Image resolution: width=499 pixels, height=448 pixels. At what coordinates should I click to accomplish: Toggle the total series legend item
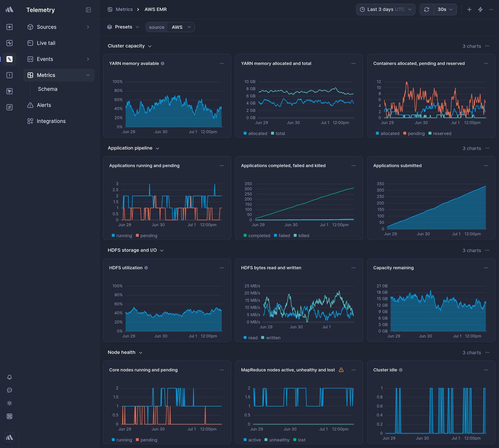click(x=278, y=134)
